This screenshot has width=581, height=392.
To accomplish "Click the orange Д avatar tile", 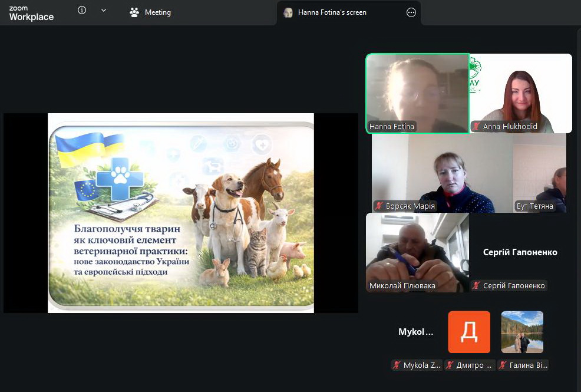I will [469, 332].
